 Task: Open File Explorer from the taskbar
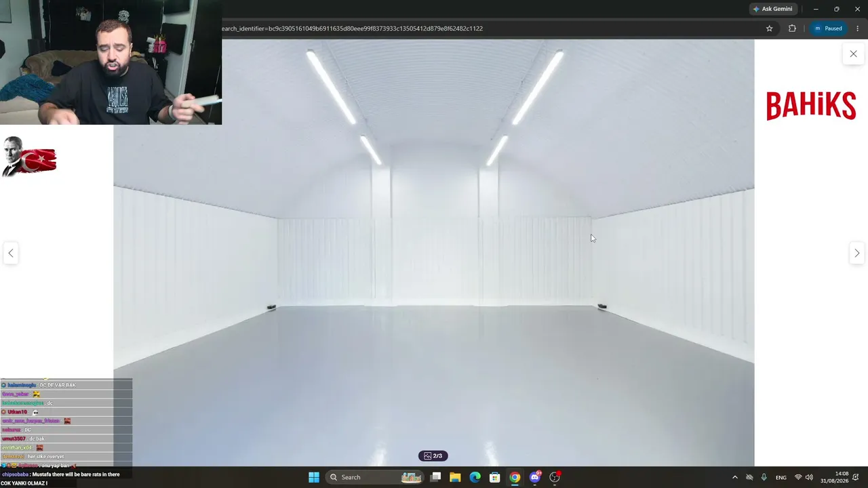click(455, 477)
